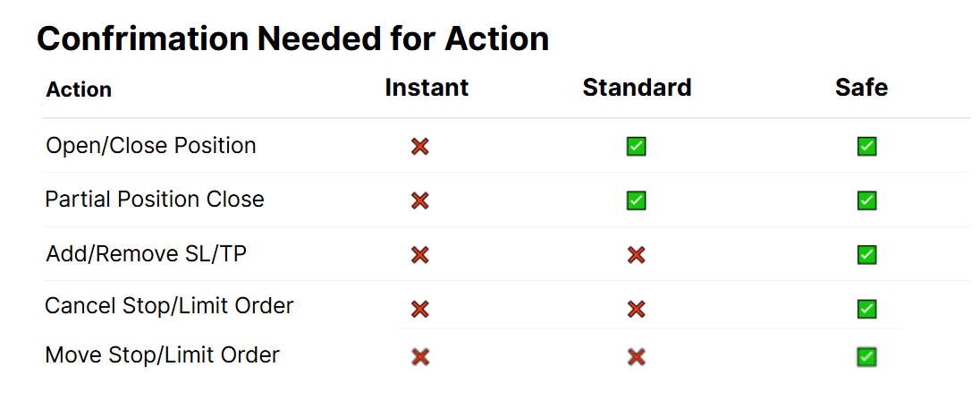Click red X for Add/Remove SL/TP under Standard
This screenshot has height=418, width=980.
637,255
